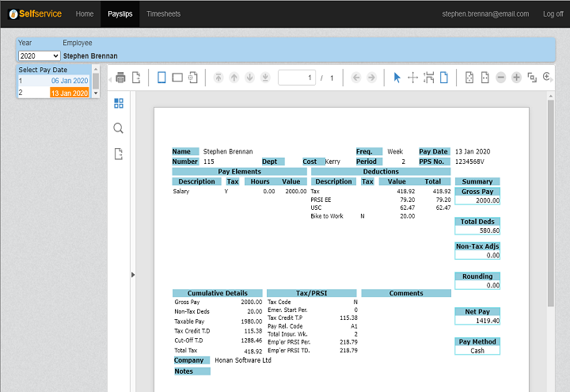
Task: Toggle the full screen icon in toolbar
Action: coord(532,78)
